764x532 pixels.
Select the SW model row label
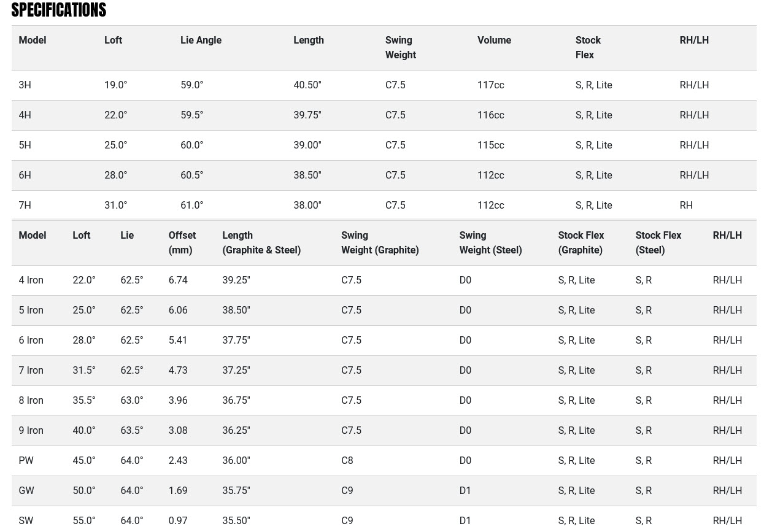26,521
